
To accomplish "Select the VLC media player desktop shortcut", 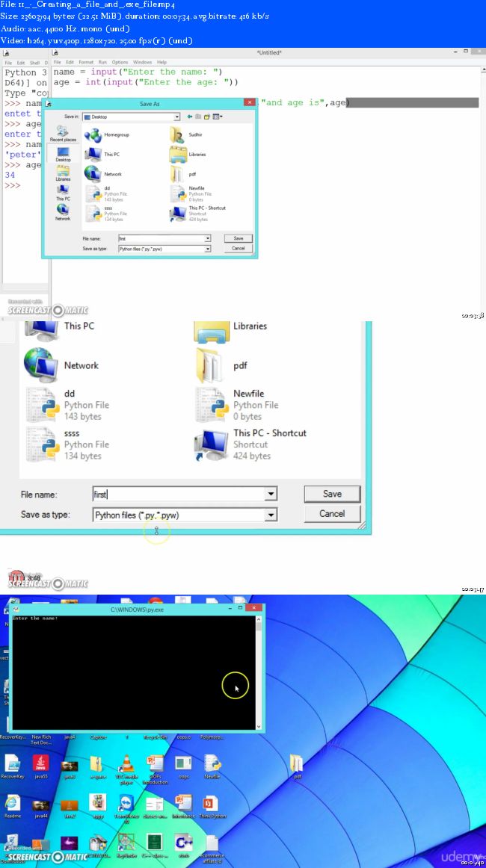I will (x=126, y=769).
